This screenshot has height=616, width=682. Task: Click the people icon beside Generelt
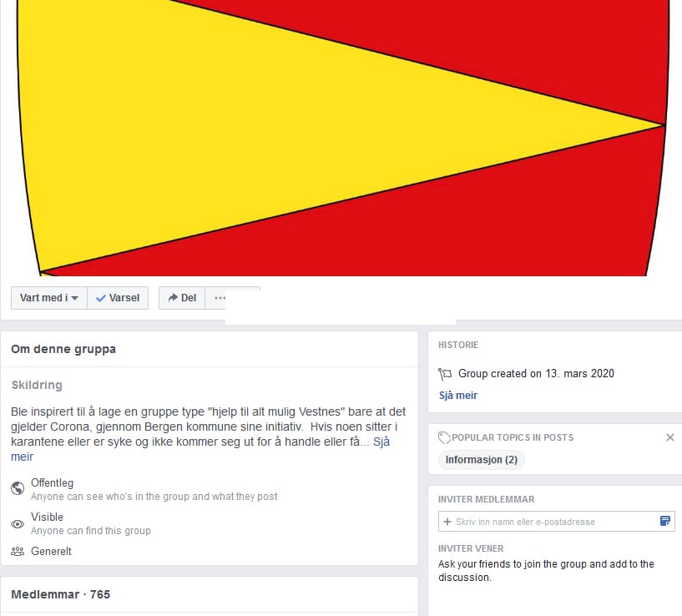click(x=18, y=552)
